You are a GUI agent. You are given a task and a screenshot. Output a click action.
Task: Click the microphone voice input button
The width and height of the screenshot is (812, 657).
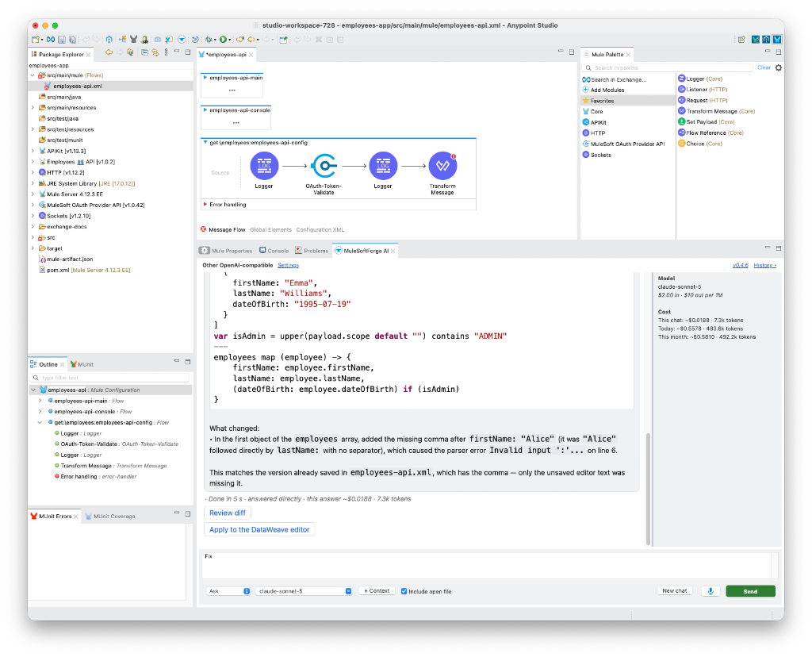point(710,591)
